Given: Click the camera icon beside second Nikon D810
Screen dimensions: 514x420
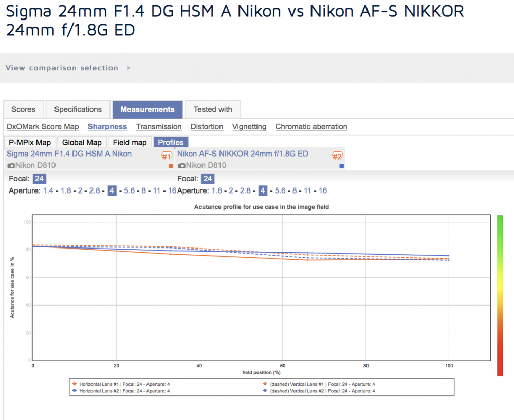Looking at the screenshot, I should tap(181, 166).
